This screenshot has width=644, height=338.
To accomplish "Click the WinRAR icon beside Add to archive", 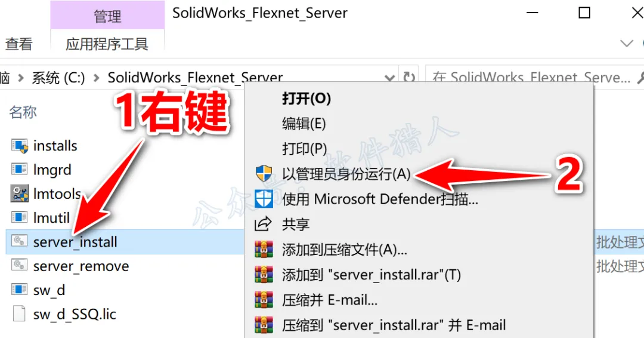I will coord(264,250).
